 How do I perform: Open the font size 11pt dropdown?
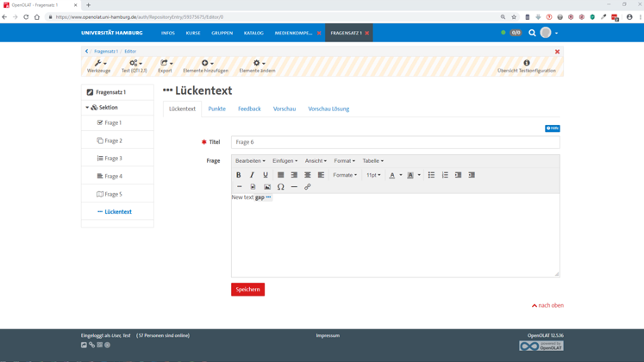point(372,175)
